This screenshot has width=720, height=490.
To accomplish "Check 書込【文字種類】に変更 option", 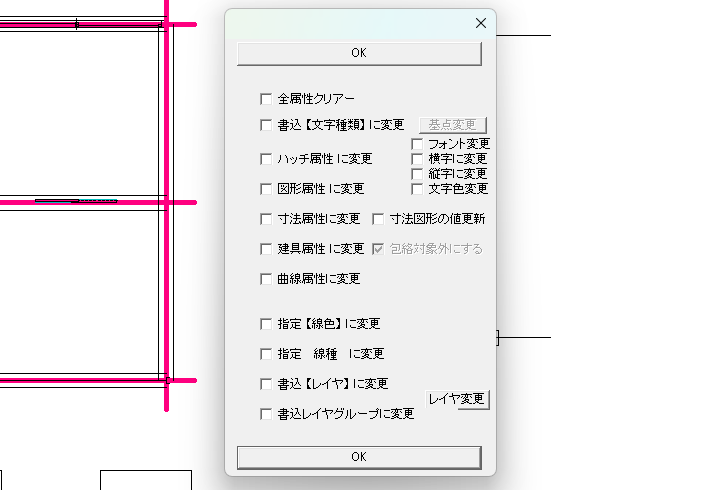I will tap(266, 125).
